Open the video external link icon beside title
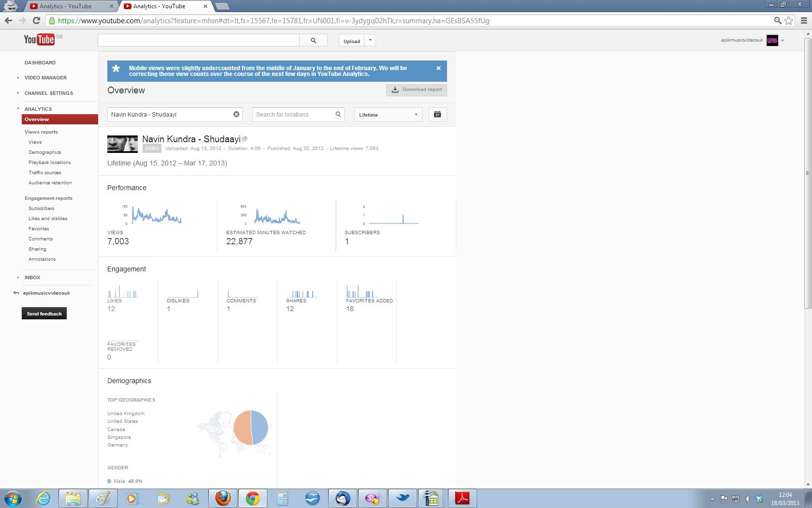 245,139
